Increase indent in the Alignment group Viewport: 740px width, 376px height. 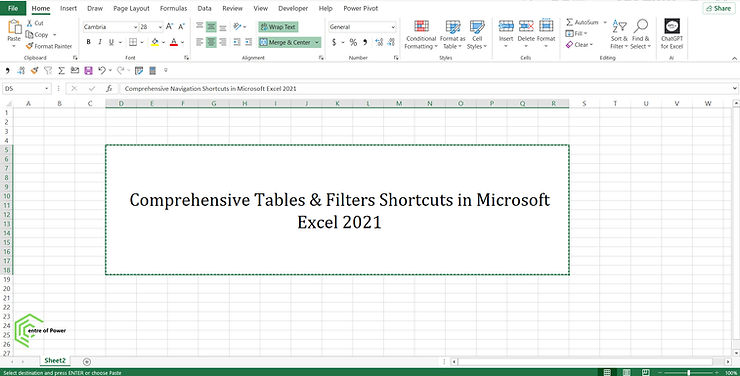tap(248, 42)
